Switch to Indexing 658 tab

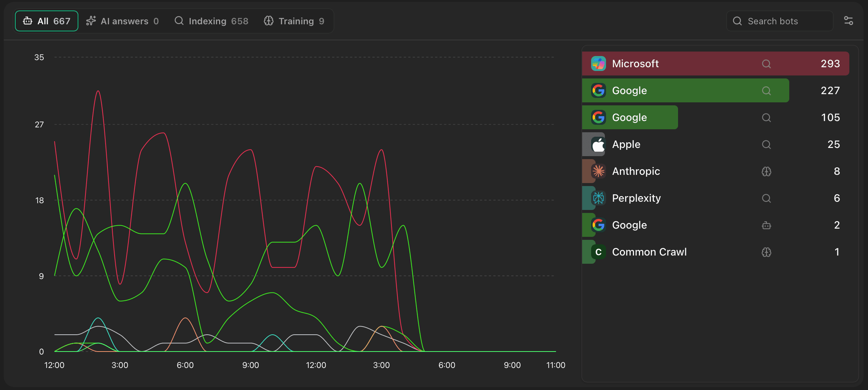211,21
